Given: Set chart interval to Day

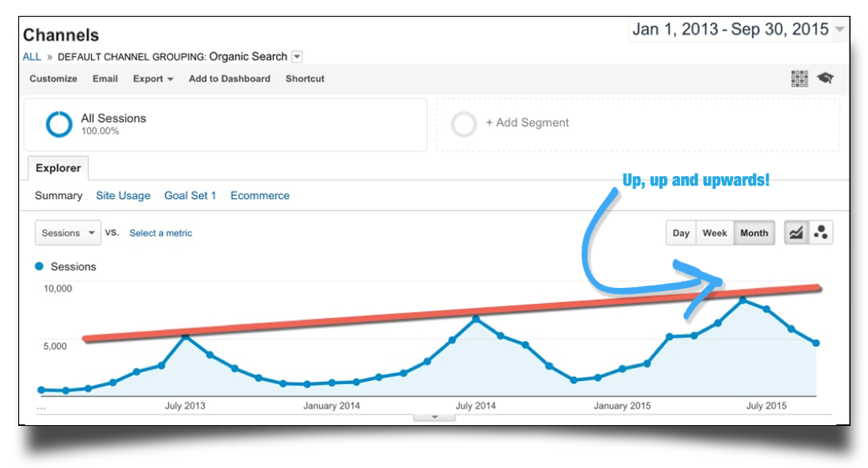Looking at the screenshot, I should (x=681, y=233).
